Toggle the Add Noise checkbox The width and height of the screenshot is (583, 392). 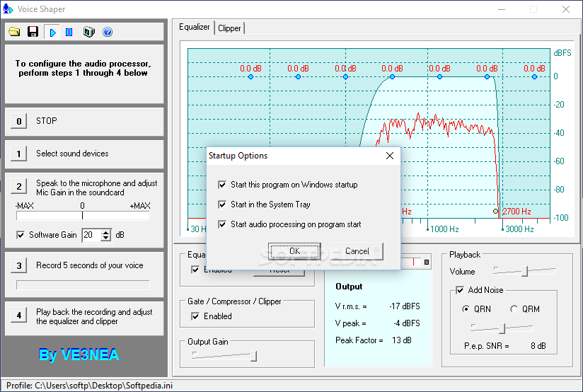460,290
